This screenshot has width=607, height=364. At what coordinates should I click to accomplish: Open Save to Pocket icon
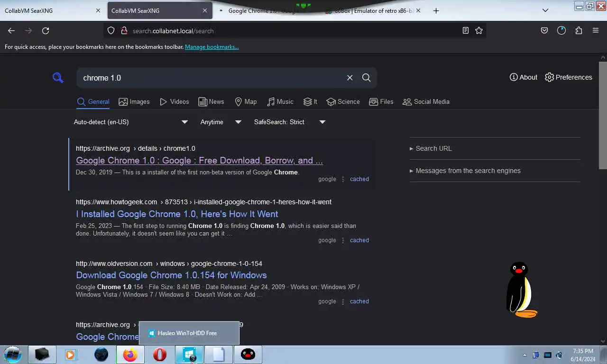pos(544,31)
